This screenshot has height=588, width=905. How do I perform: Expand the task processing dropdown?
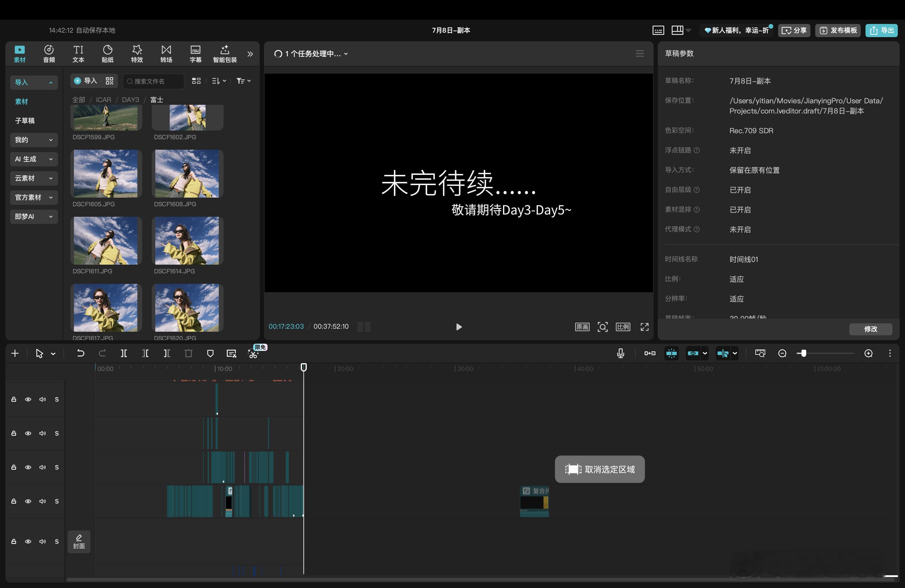pos(346,54)
